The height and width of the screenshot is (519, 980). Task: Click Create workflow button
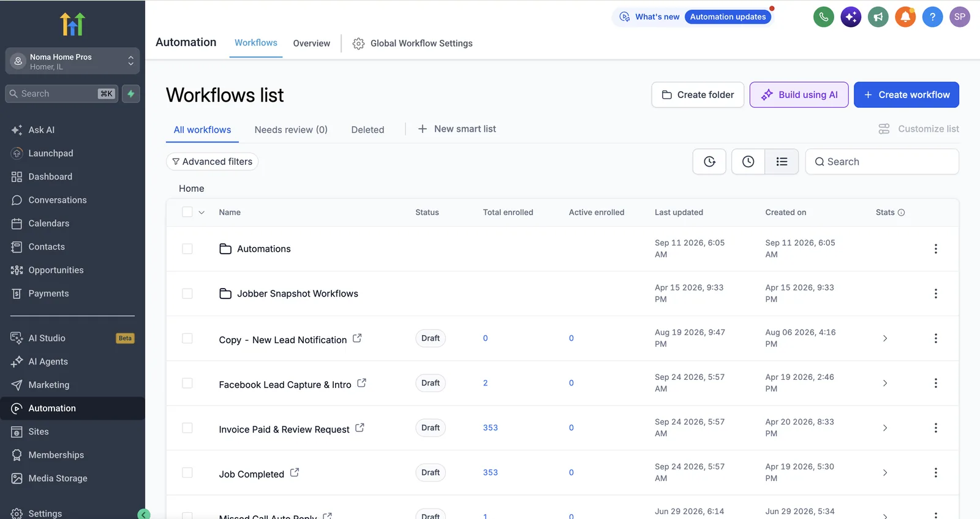[907, 95]
